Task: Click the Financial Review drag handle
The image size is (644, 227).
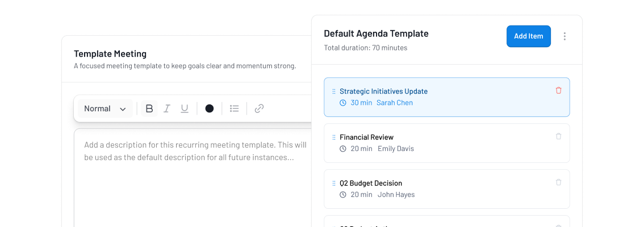Action: (x=333, y=137)
